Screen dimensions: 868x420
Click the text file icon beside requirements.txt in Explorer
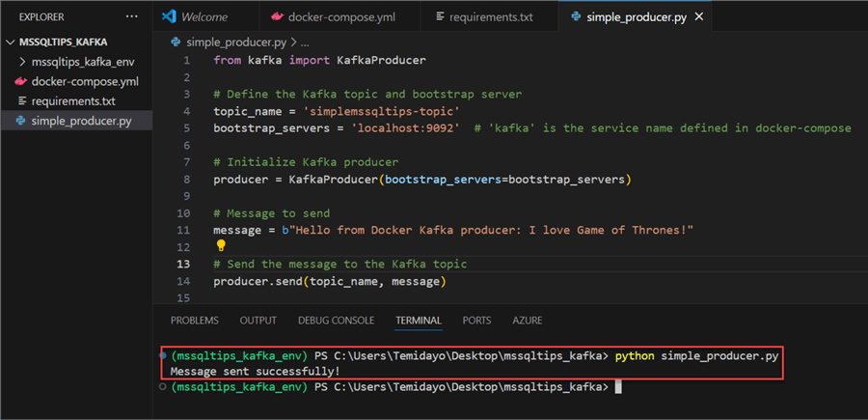click(x=21, y=101)
